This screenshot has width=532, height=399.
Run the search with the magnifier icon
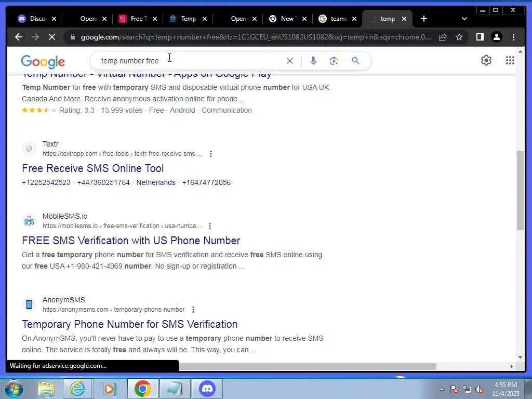tap(355, 61)
